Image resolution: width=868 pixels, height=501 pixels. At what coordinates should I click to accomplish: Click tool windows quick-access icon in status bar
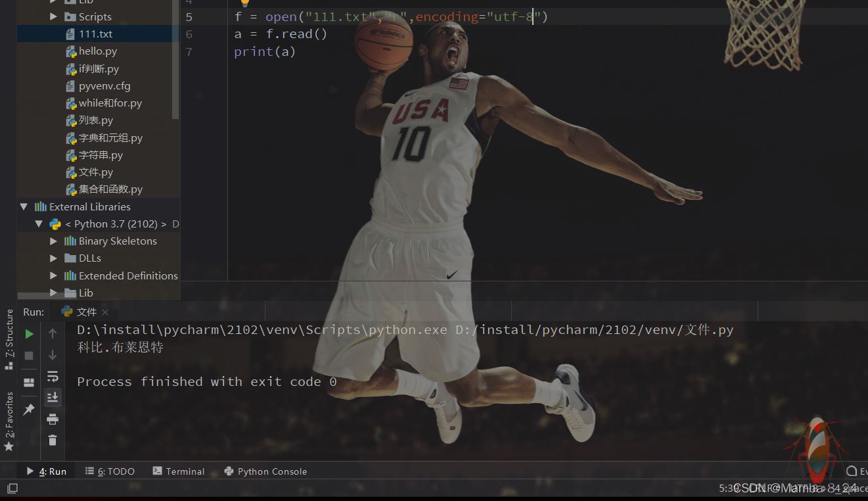click(x=12, y=489)
